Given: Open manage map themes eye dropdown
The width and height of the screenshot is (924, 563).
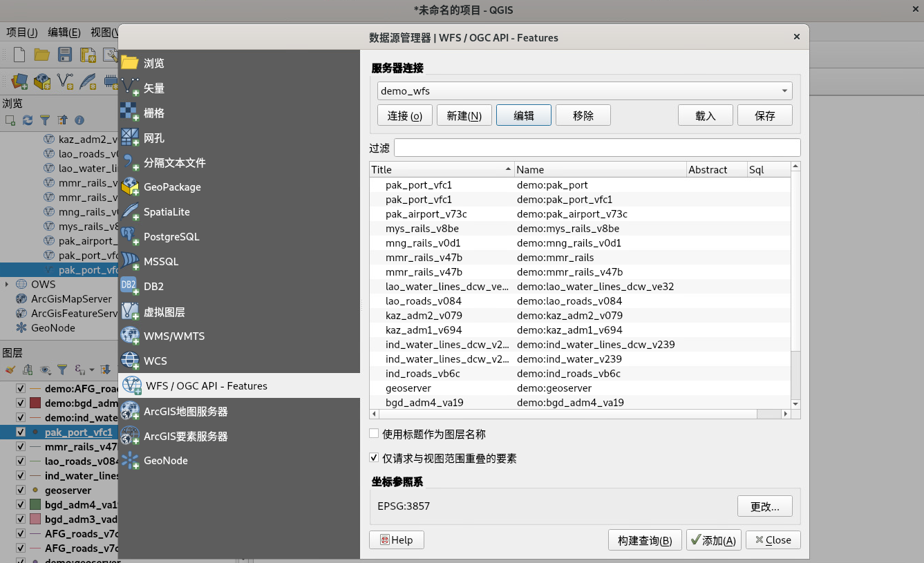Looking at the screenshot, I should [x=45, y=370].
